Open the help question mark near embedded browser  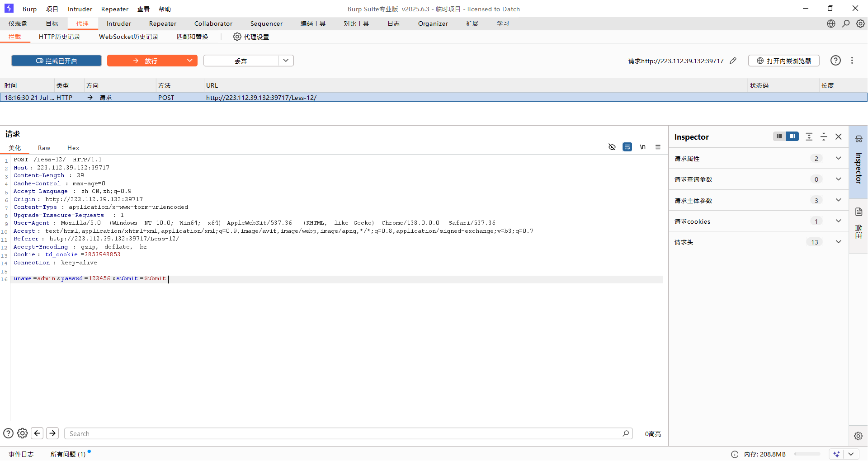coord(835,61)
